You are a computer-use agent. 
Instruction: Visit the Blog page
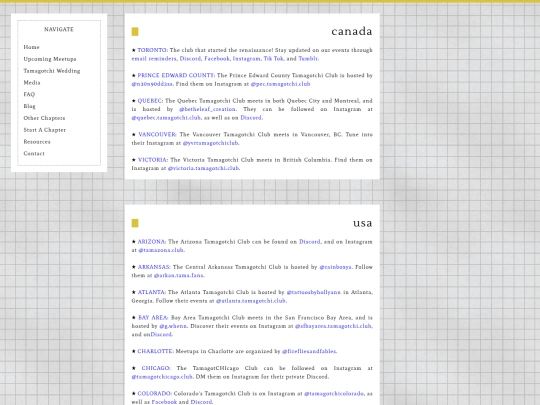pyautogui.click(x=29, y=106)
